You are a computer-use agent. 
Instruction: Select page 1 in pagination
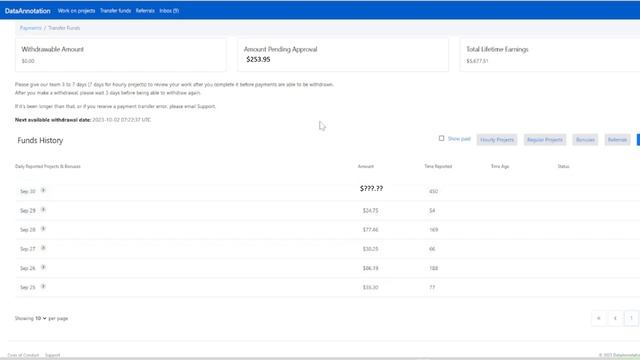[631, 318]
